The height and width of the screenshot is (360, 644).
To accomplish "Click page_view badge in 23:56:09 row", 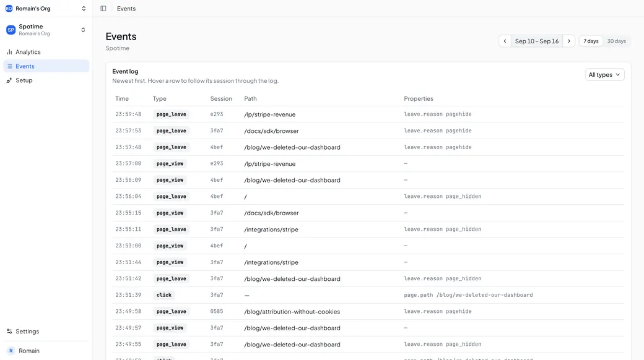I will click(x=170, y=180).
